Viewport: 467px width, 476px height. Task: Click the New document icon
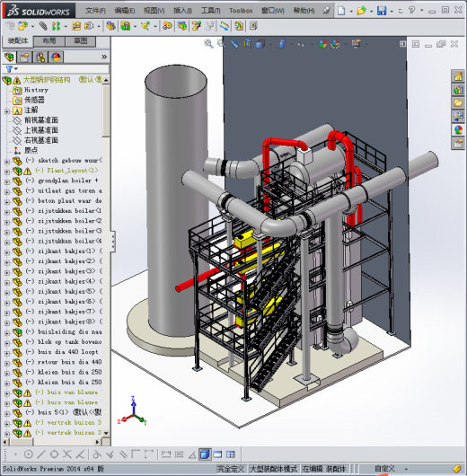[341, 11]
